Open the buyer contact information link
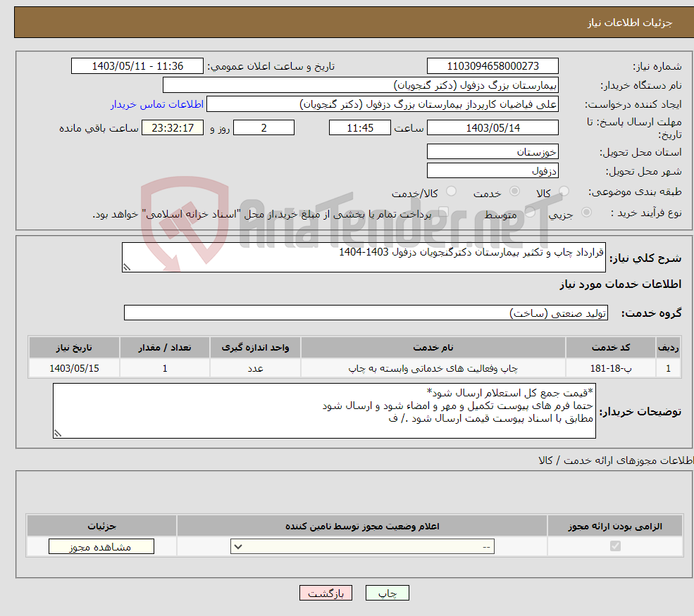This screenshot has height=616, width=694. (x=157, y=104)
